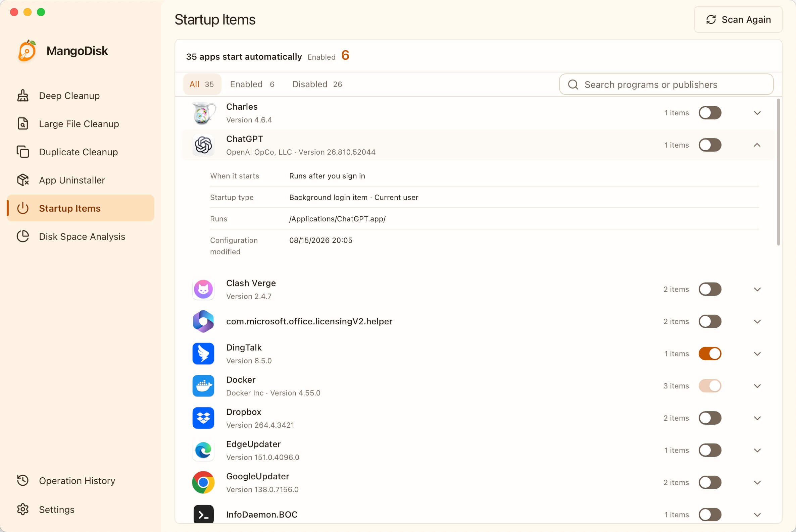Click the Settings gear icon

click(23, 509)
